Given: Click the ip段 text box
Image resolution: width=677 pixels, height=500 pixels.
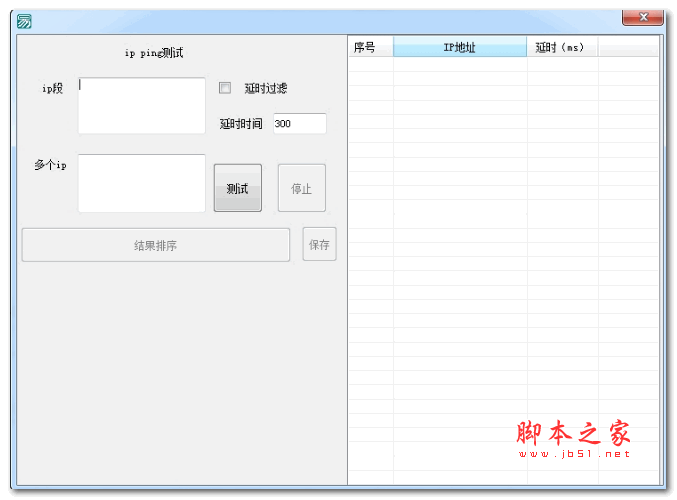Looking at the screenshot, I should coord(142,106).
